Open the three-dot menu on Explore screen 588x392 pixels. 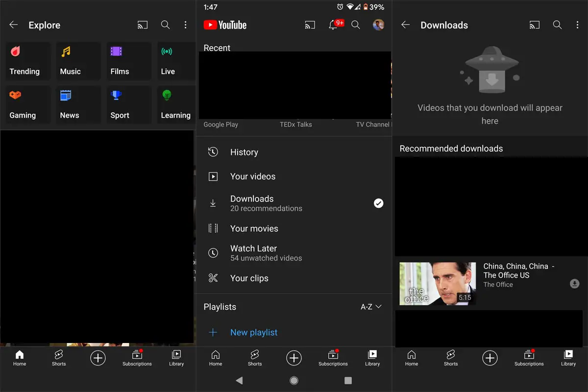click(x=185, y=25)
